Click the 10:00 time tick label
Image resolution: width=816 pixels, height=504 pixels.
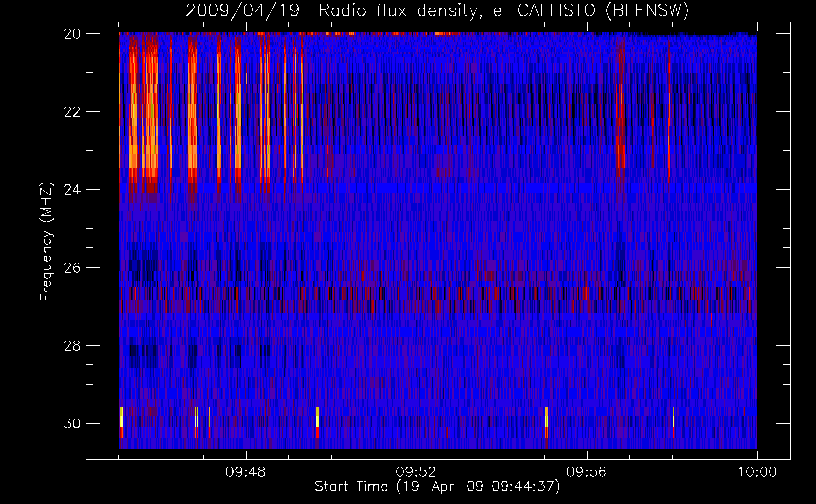[x=757, y=472]
